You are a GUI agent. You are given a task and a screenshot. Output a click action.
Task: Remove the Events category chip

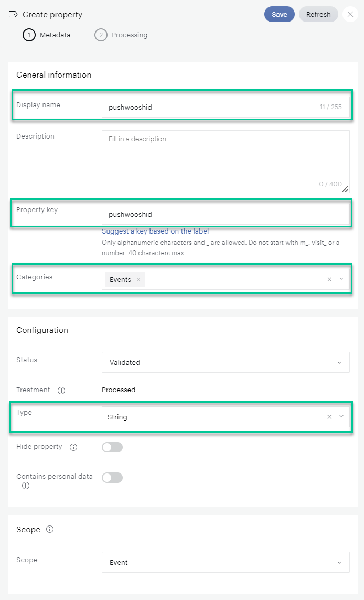click(137, 279)
